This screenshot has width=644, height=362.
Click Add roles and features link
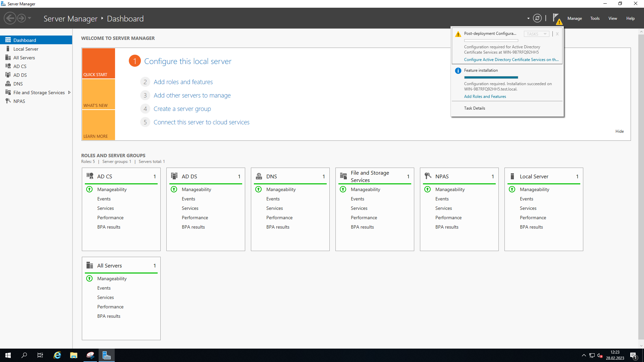point(183,82)
